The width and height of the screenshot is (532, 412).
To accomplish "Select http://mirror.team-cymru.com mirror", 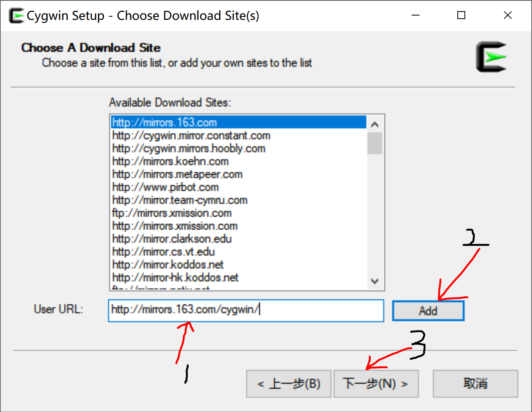I will click(x=238, y=200).
